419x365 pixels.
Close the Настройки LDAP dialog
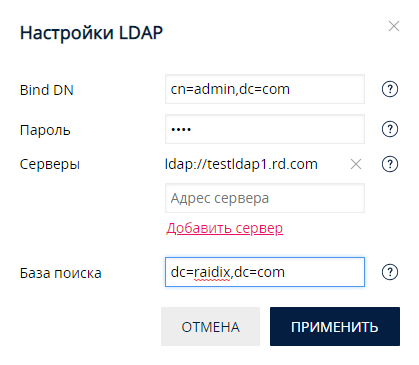coord(394,26)
